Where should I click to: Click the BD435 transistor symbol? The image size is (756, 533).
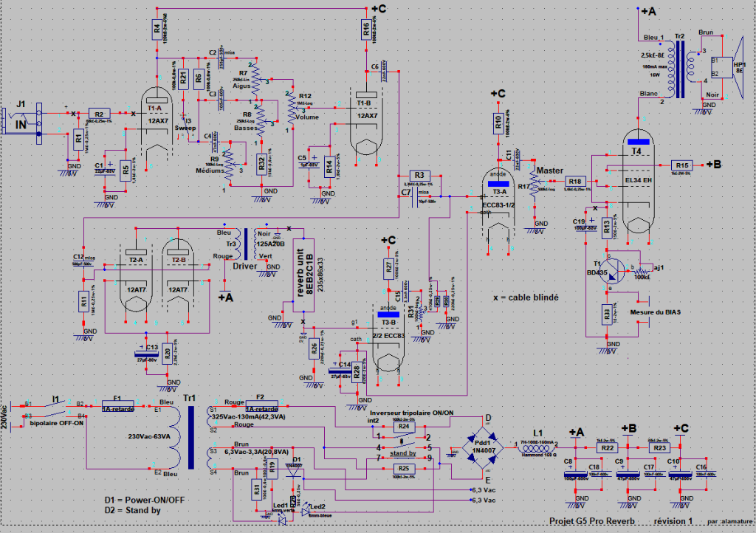click(x=614, y=272)
